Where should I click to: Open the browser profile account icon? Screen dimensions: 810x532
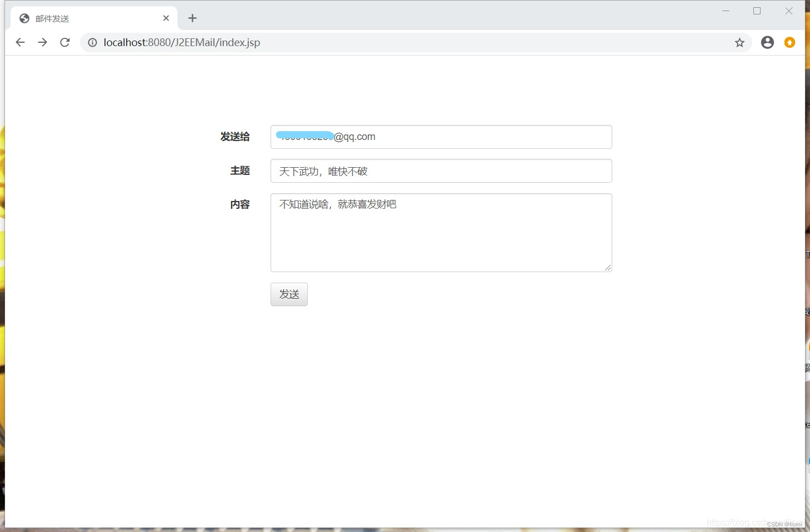tap(767, 42)
